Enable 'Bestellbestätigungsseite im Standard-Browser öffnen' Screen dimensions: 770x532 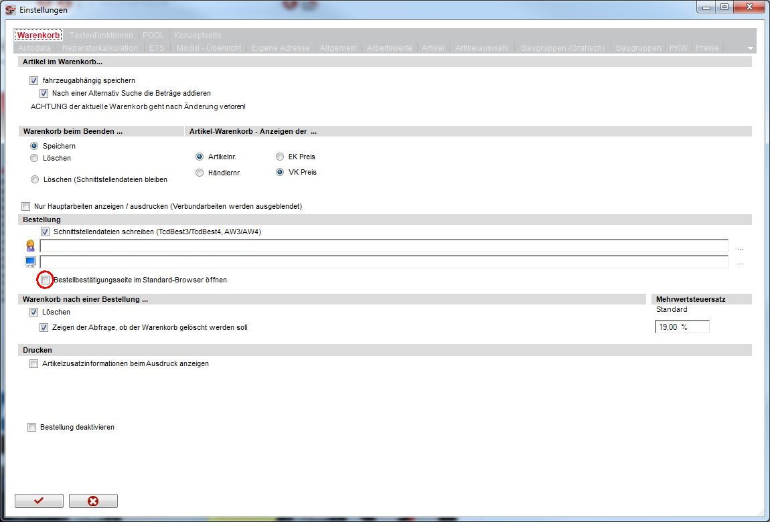click(x=45, y=280)
